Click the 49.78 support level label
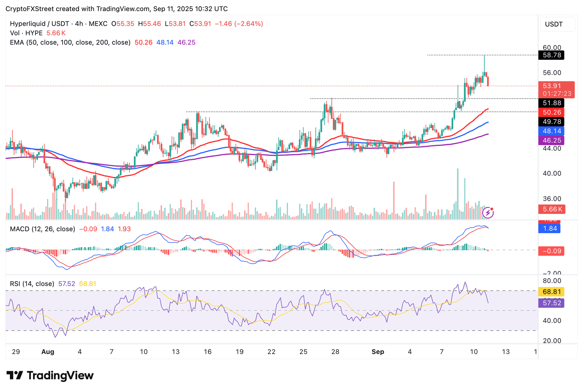583x392 pixels. 551,122
